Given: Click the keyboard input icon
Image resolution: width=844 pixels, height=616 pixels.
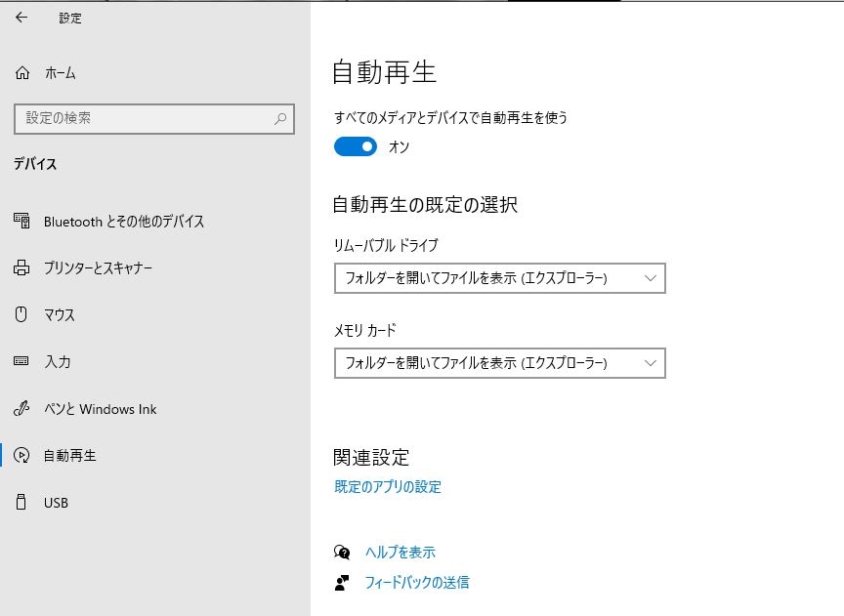Looking at the screenshot, I should pos(22,361).
